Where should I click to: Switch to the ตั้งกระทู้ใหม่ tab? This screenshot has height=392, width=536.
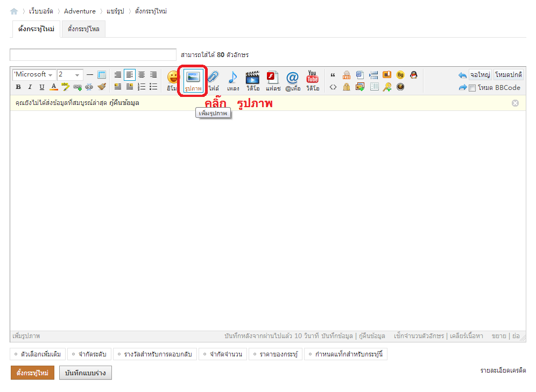click(x=36, y=29)
